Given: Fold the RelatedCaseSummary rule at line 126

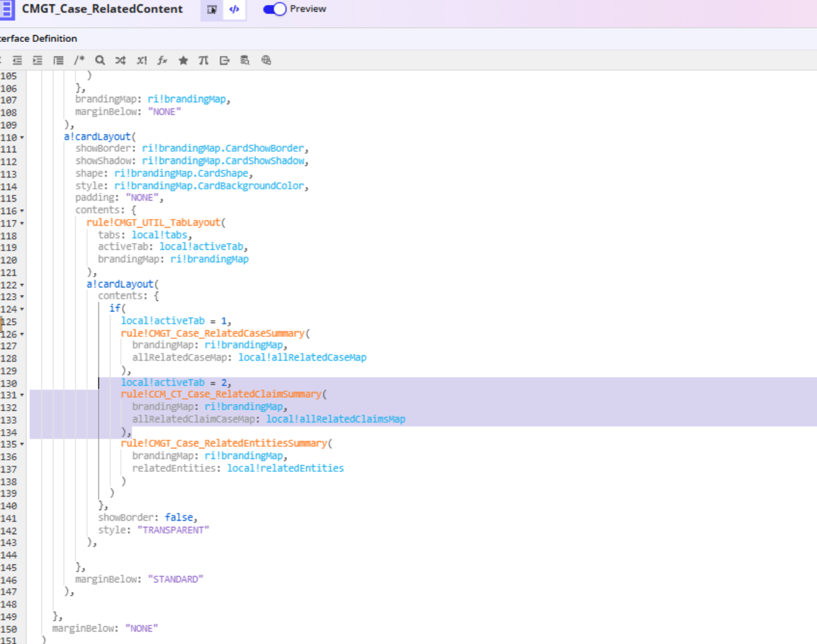Looking at the screenshot, I should tap(22, 334).
